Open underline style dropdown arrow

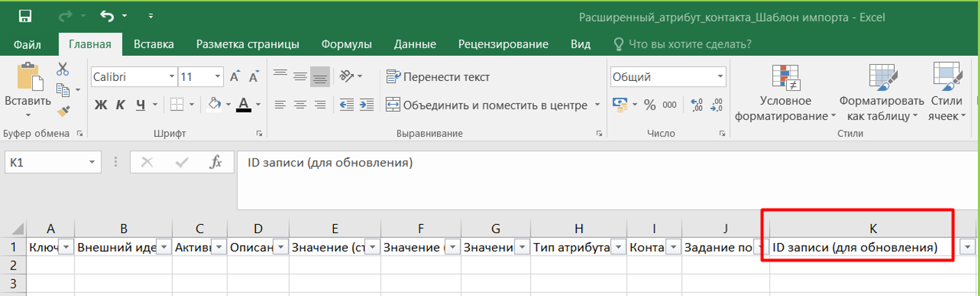pos(155,105)
